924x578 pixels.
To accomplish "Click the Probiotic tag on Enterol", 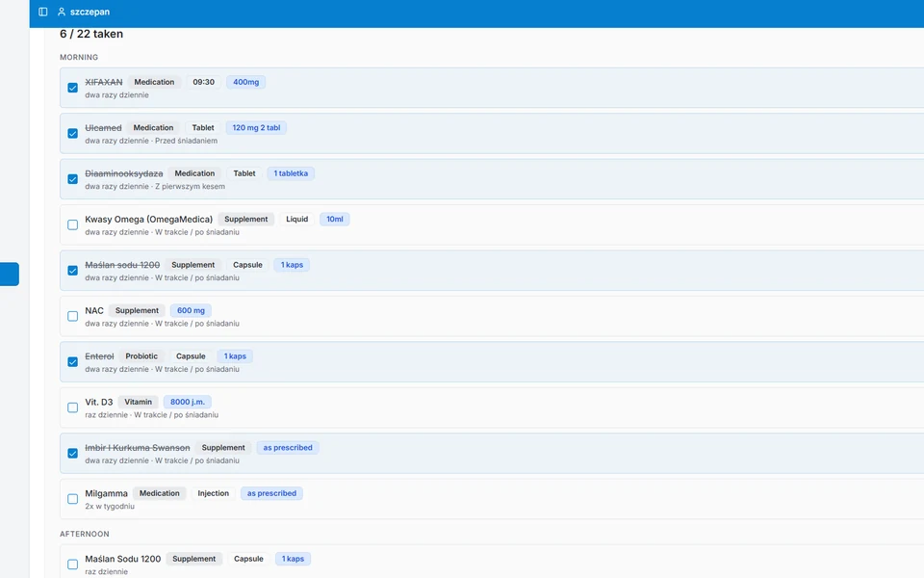I will (x=141, y=356).
